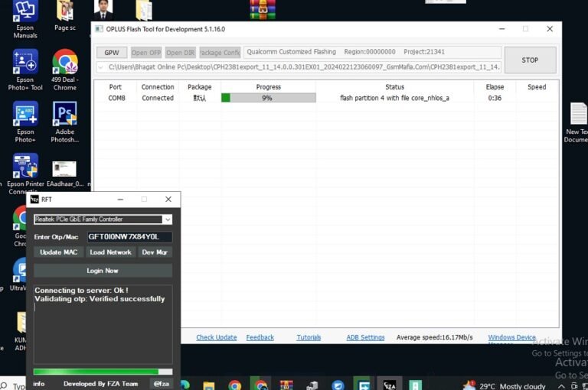Open second Chrome profile icon in taskbar
Image resolution: width=588 pixels, height=390 pixels.
(x=260, y=385)
